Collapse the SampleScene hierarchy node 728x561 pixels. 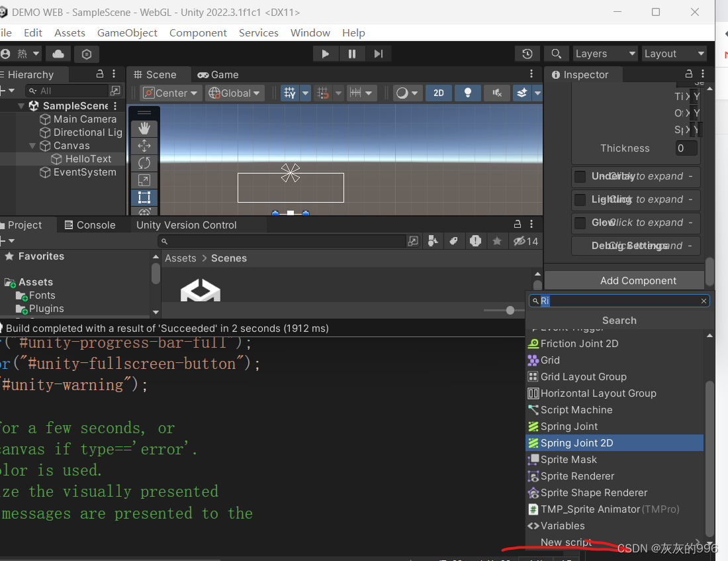pyautogui.click(x=21, y=106)
